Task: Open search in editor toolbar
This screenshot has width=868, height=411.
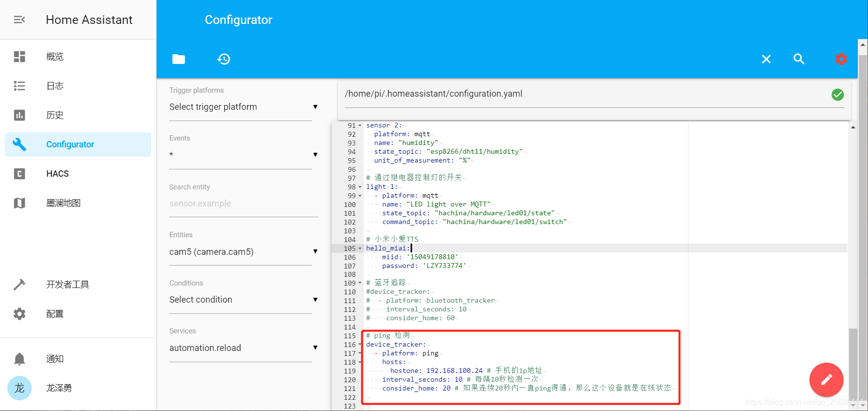Action: click(x=799, y=59)
